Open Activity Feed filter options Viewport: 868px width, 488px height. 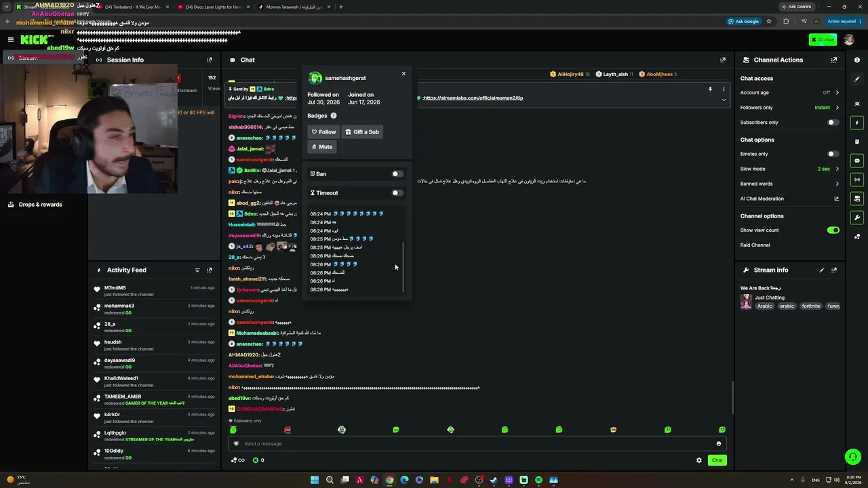197,270
